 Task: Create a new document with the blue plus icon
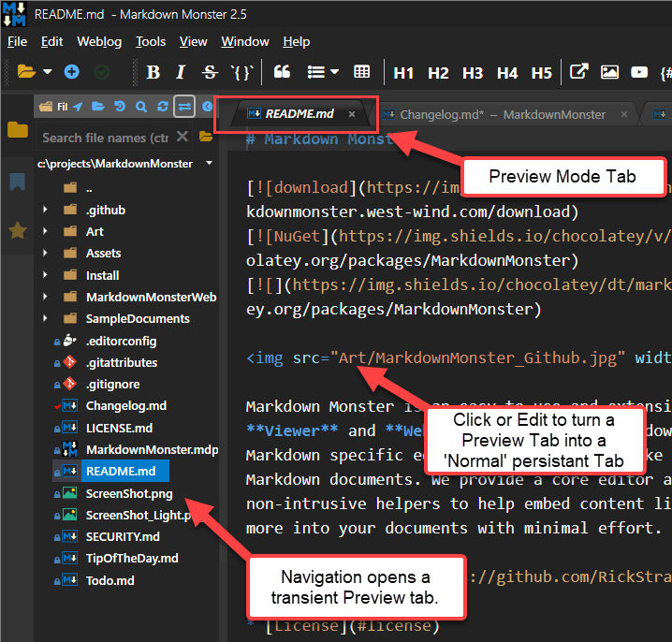click(71, 71)
